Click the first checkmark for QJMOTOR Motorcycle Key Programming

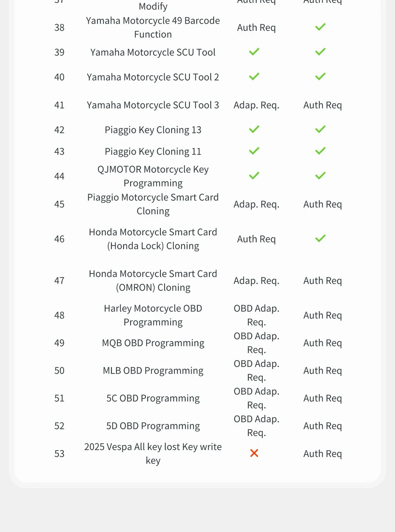point(254,175)
